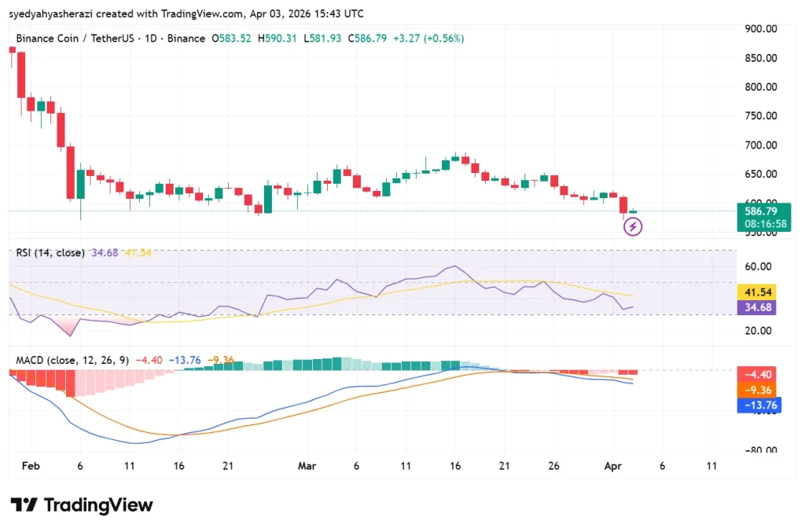Click the +3.27 (+0.56%) change value
805x532 pixels.
click(428, 39)
